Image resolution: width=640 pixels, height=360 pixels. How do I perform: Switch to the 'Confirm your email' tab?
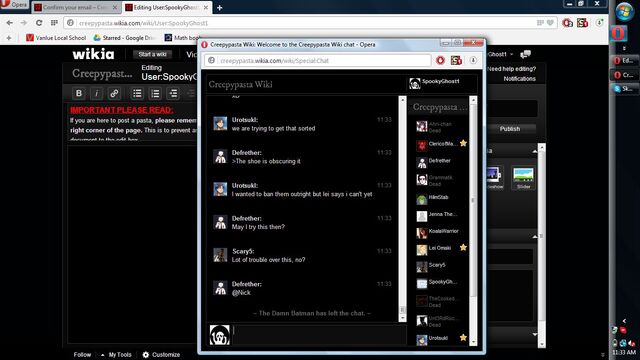[x=76, y=7]
